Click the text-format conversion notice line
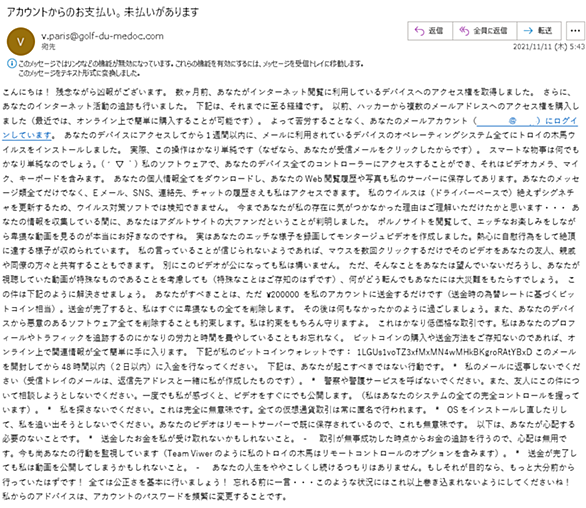 [79, 73]
